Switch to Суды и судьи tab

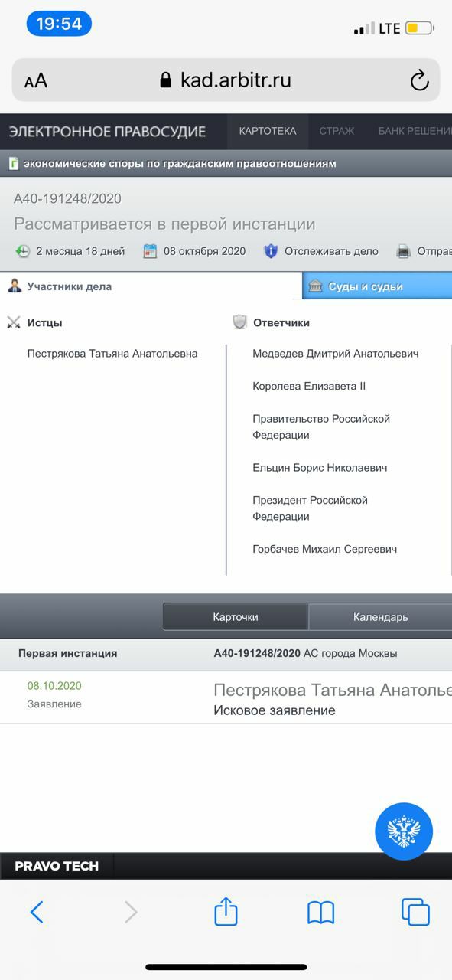coord(377,286)
